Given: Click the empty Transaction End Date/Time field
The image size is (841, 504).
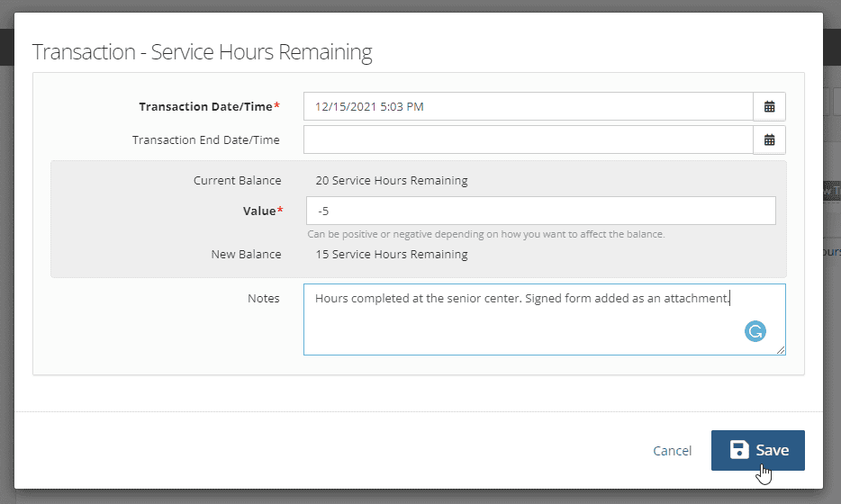Looking at the screenshot, I should pyautogui.click(x=528, y=139).
